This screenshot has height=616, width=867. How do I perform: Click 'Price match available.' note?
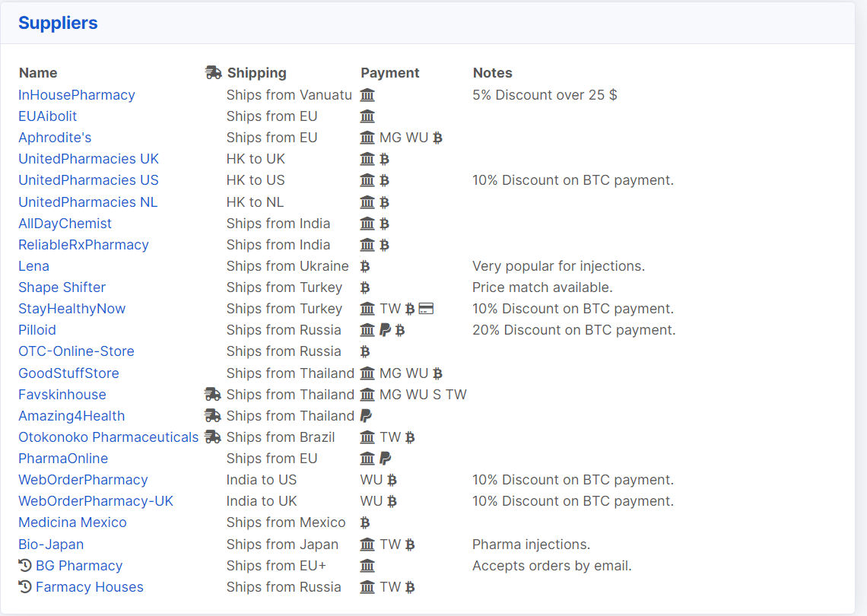[x=542, y=287]
